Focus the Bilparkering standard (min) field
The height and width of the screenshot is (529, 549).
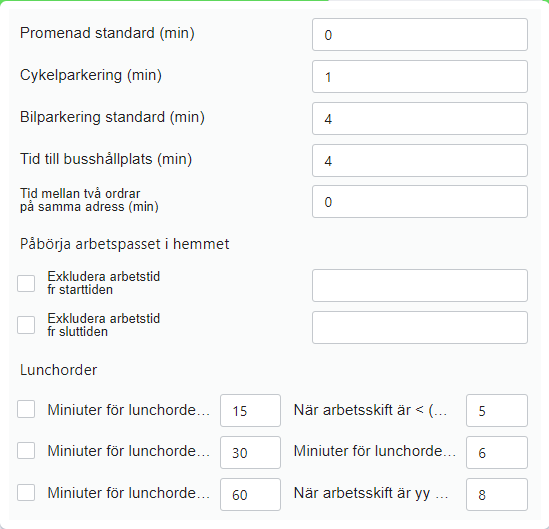click(x=420, y=119)
